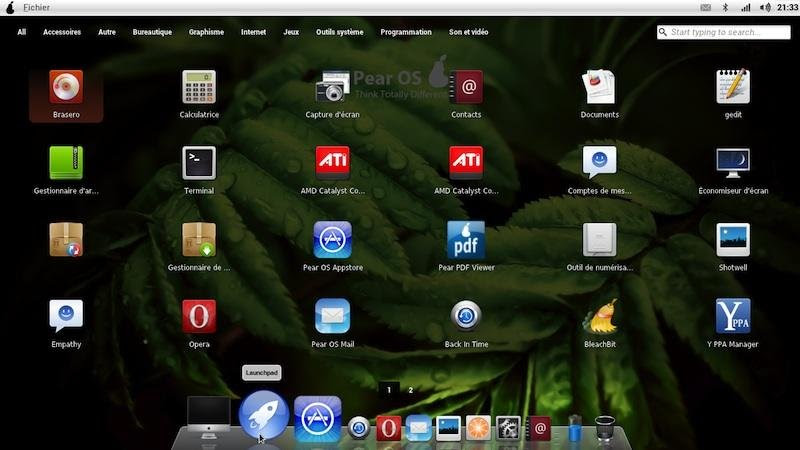Screen dimensions: 800x450
Task: Click the Launchpad rocket icon in dock
Action: (x=264, y=416)
